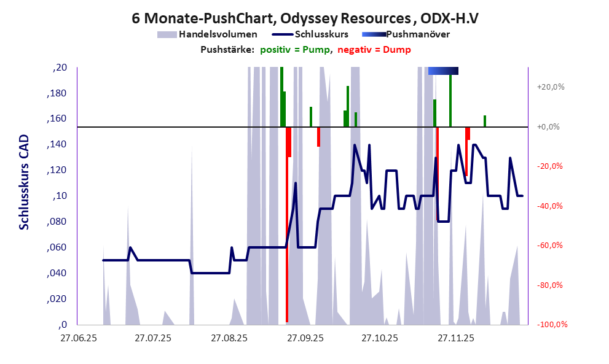Select the +0,0% baseline axis label
This screenshot has height=364, width=609.
click(549, 127)
